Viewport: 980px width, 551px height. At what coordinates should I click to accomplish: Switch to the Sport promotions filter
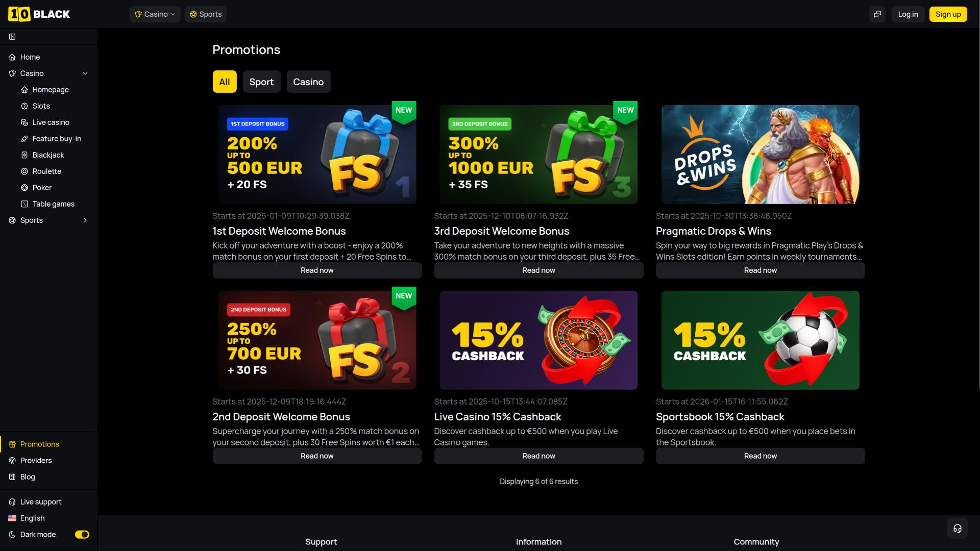coord(261,82)
